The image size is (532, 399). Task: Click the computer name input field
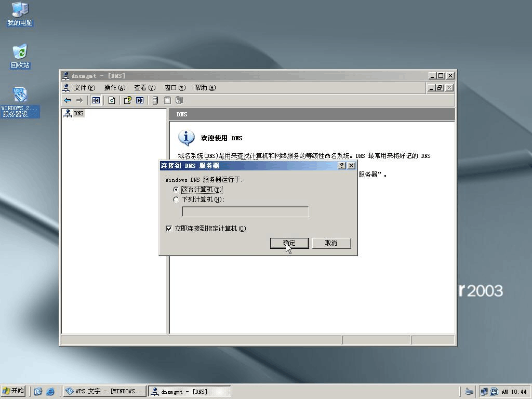pos(245,211)
